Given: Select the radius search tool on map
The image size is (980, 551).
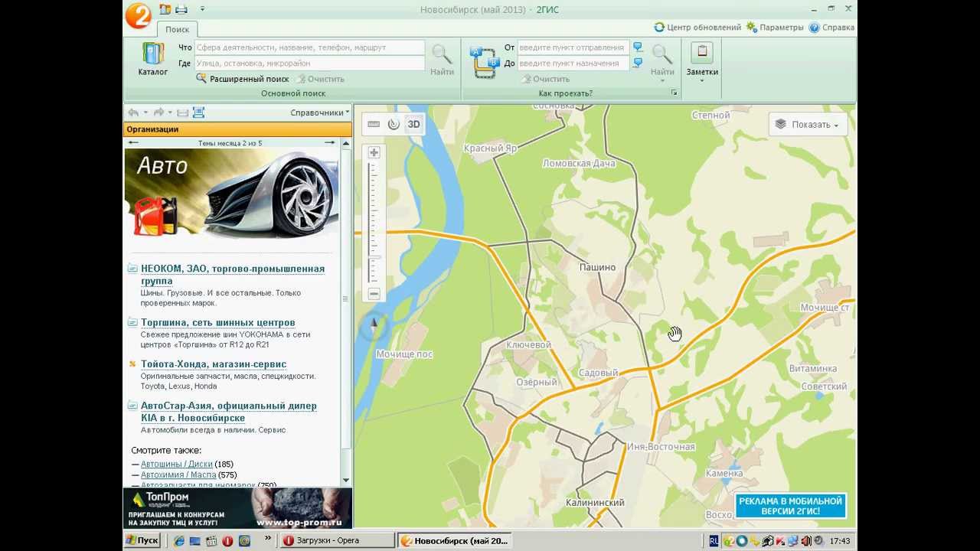Looking at the screenshot, I should coord(394,124).
